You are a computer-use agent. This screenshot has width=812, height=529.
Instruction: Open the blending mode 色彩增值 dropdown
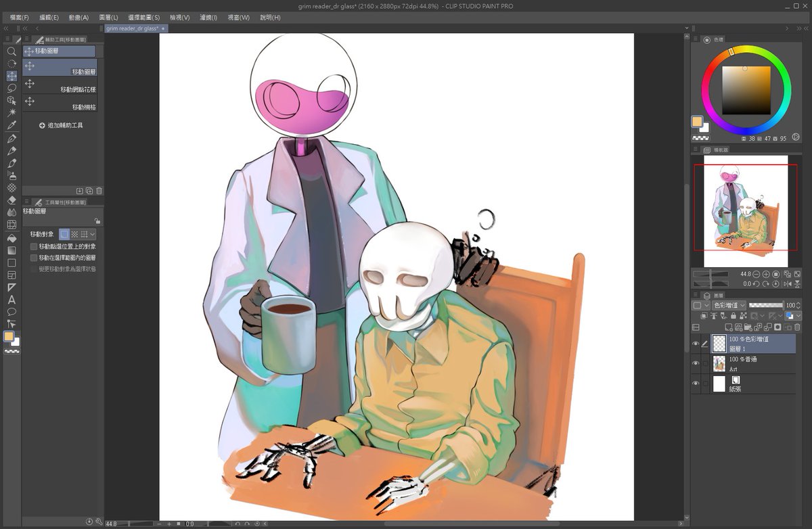[728, 306]
